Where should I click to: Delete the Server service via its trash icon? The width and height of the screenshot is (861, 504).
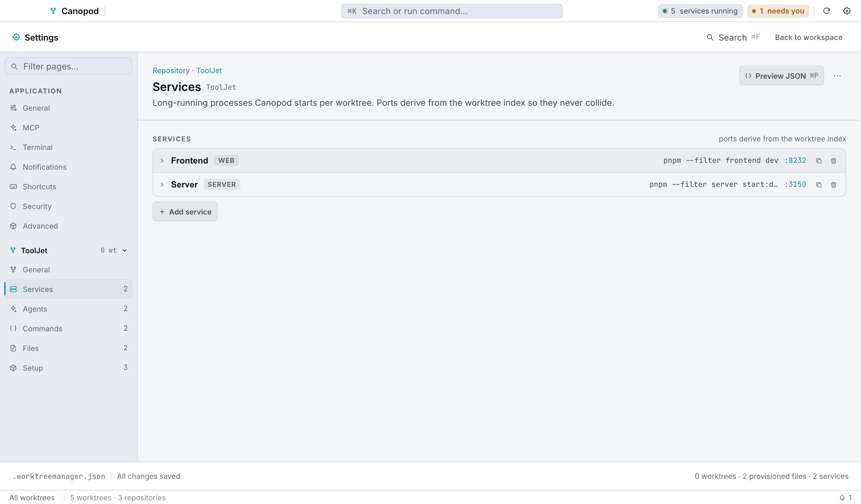coord(834,184)
